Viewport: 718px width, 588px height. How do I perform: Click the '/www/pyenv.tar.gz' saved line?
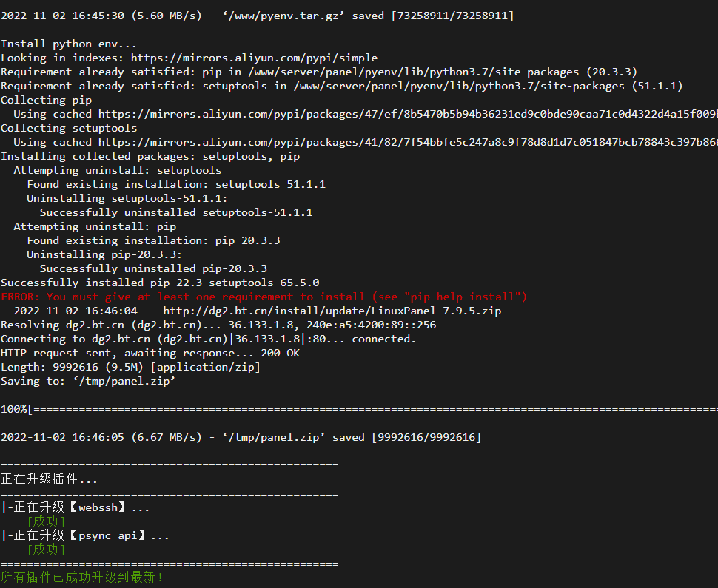click(258, 16)
